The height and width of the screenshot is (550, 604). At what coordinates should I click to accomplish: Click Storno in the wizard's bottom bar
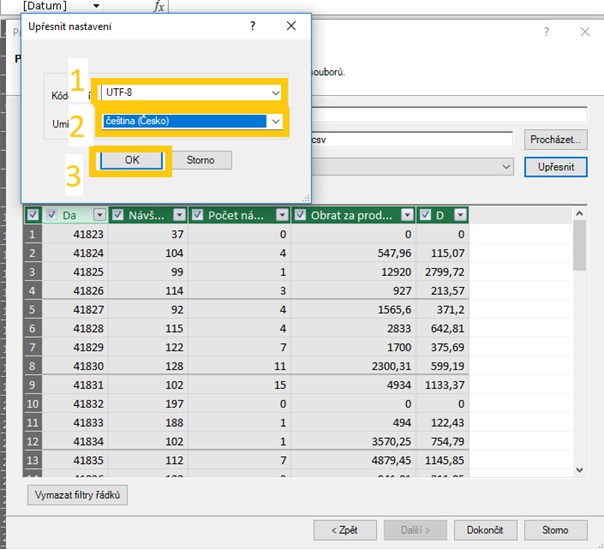coord(555,530)
